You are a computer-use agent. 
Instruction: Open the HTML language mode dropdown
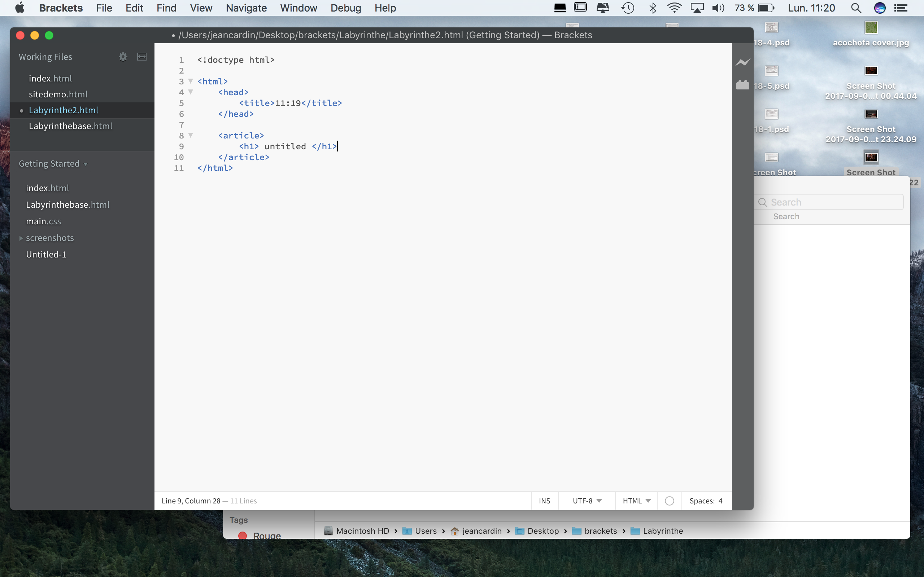pos(636,501)
